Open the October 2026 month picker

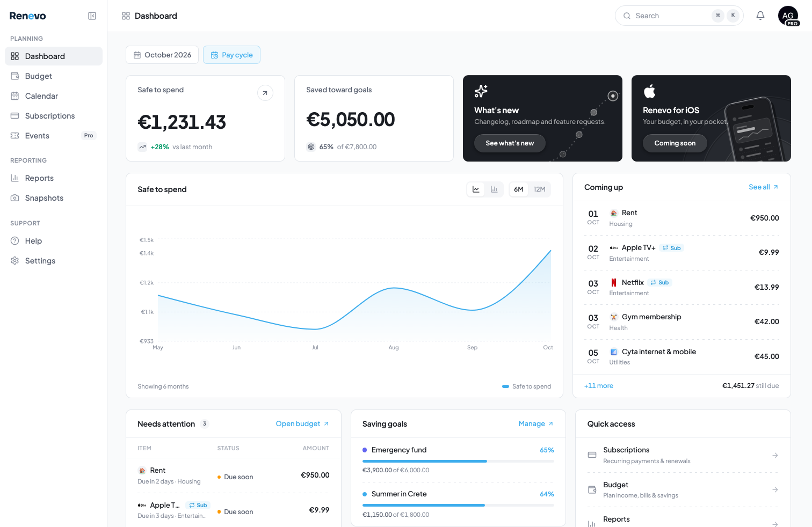(162, 55)
